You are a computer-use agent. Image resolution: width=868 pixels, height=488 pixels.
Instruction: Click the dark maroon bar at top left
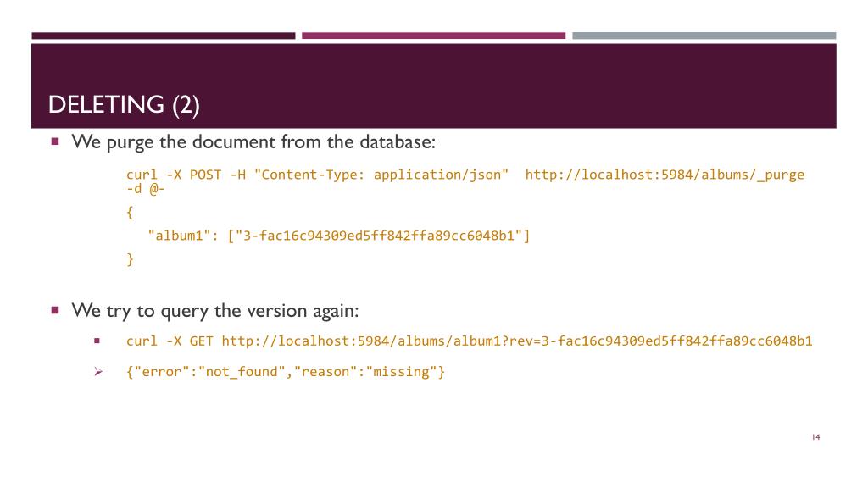click(x=164, y=36)
